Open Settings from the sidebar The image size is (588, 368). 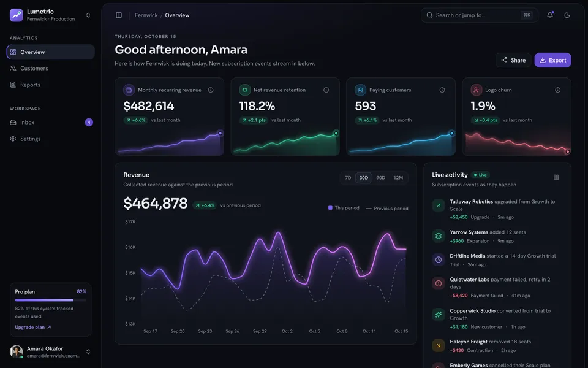(x=51, y=139)
